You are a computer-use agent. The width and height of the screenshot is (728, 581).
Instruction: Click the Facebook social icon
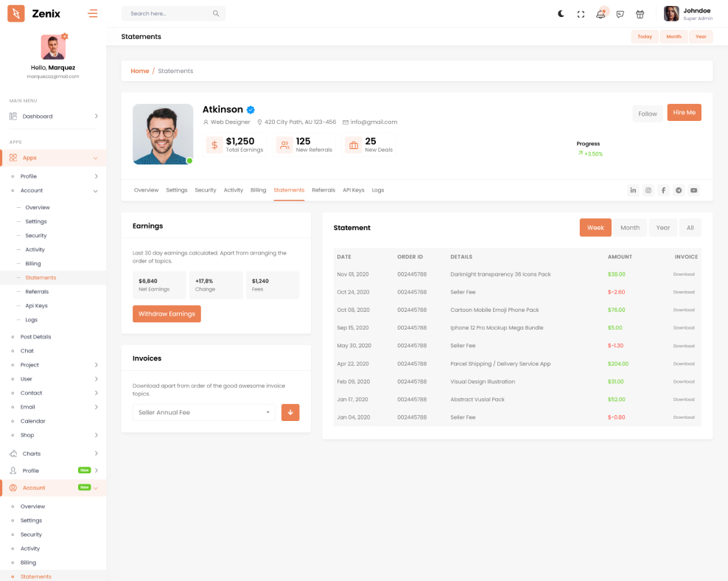(663, 190)
